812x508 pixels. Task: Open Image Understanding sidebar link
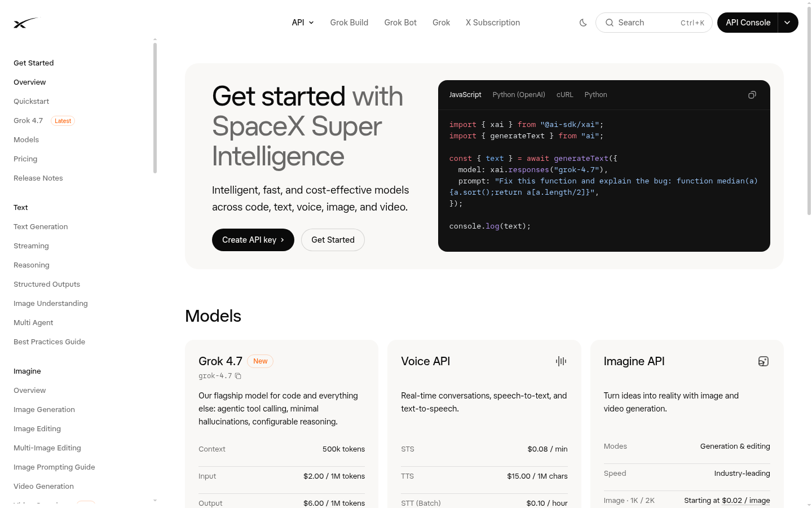click(x=51, y=304)
